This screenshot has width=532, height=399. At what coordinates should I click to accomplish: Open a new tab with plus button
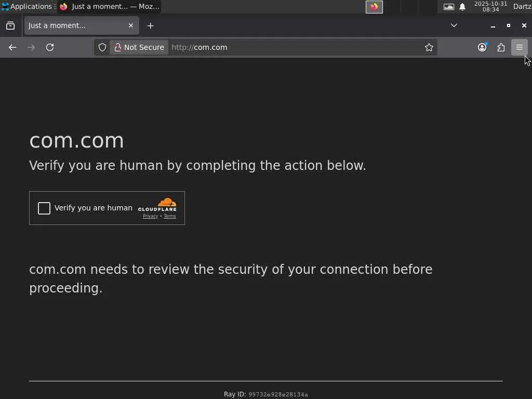click(x=150, y=26)
